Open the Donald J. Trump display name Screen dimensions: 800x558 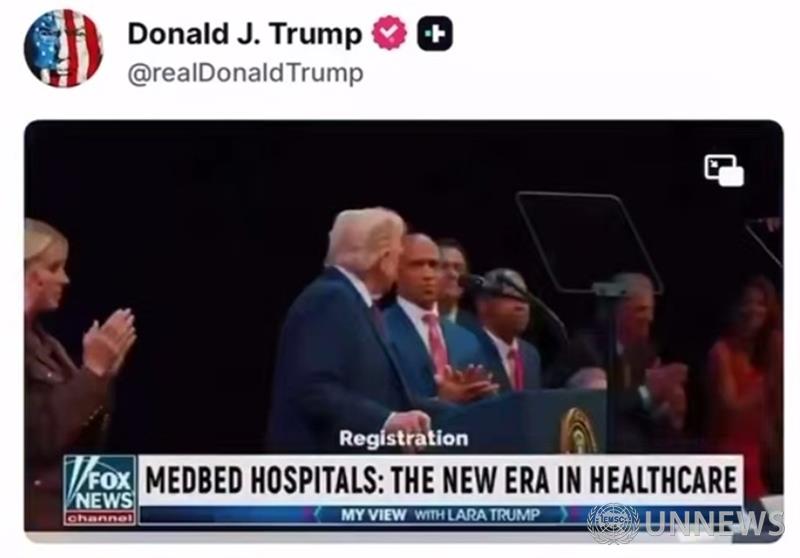click(x=244, y=34)
